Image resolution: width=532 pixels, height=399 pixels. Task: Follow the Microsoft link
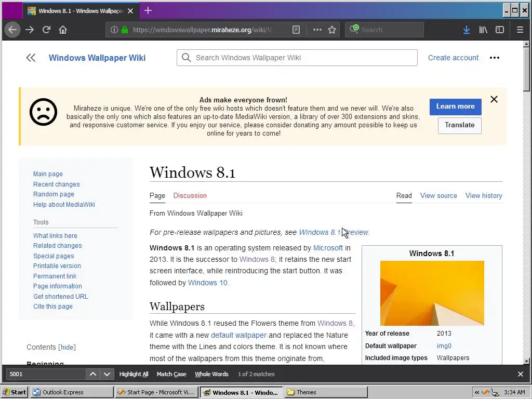coord(328,248)
